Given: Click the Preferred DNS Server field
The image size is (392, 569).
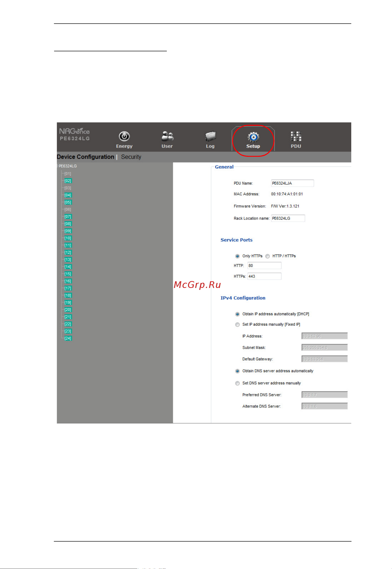Looking at the screenshot, I should (325, 395).
